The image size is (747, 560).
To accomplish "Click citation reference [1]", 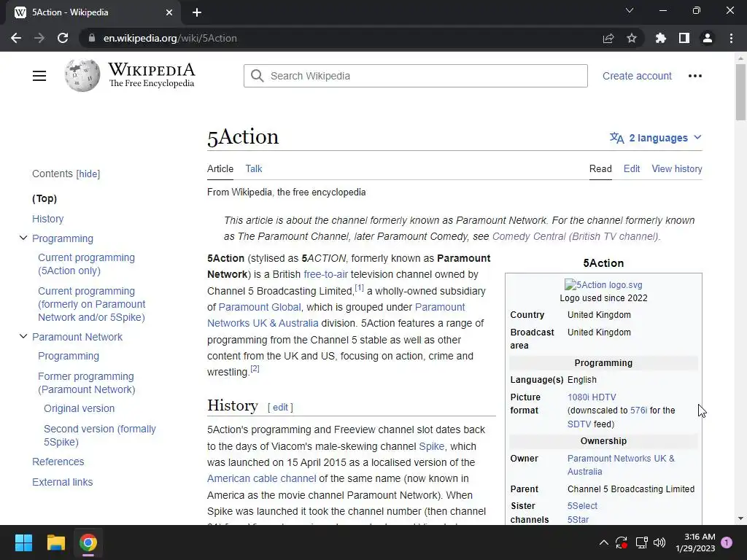I will coord(359,287).
